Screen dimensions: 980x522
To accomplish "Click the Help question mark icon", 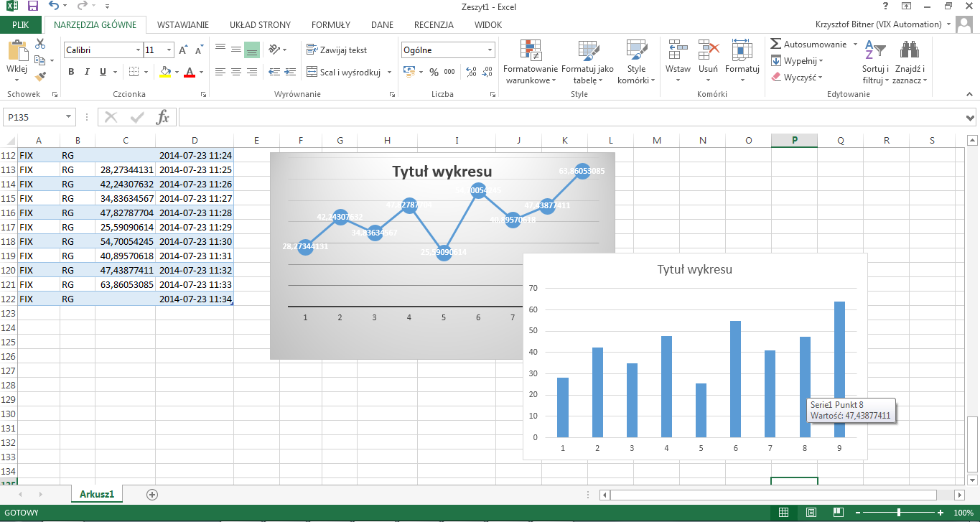I will point(886,6).
